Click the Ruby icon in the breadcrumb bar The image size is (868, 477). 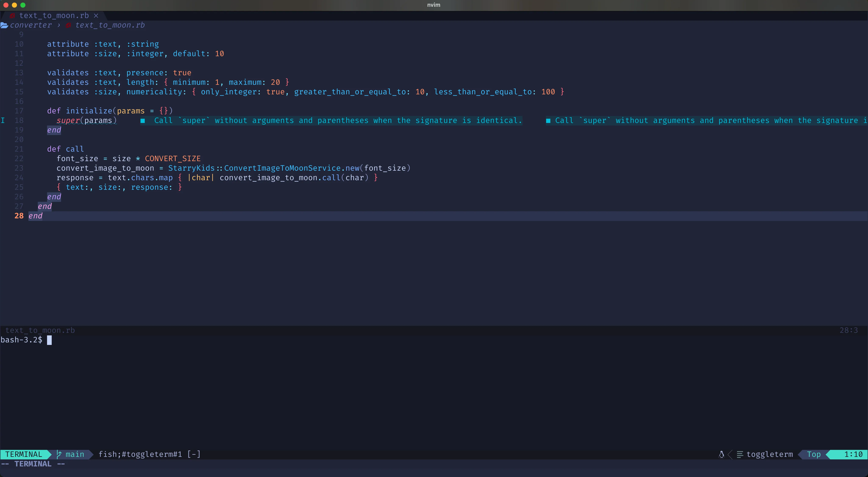pos(68,25)
